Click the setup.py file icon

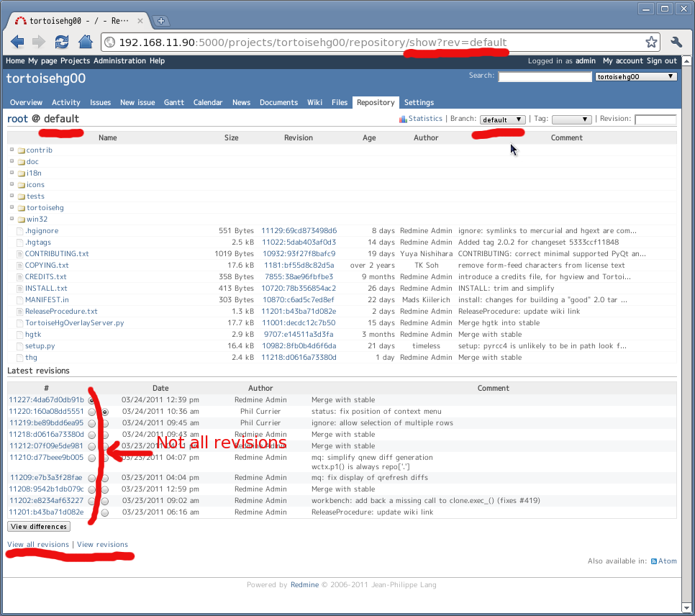coord(19,346)
